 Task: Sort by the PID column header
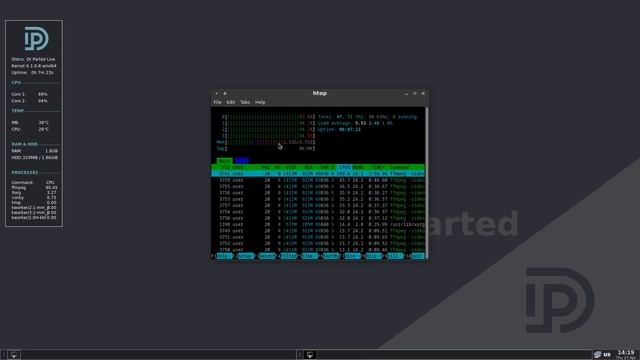coord(225,167)
